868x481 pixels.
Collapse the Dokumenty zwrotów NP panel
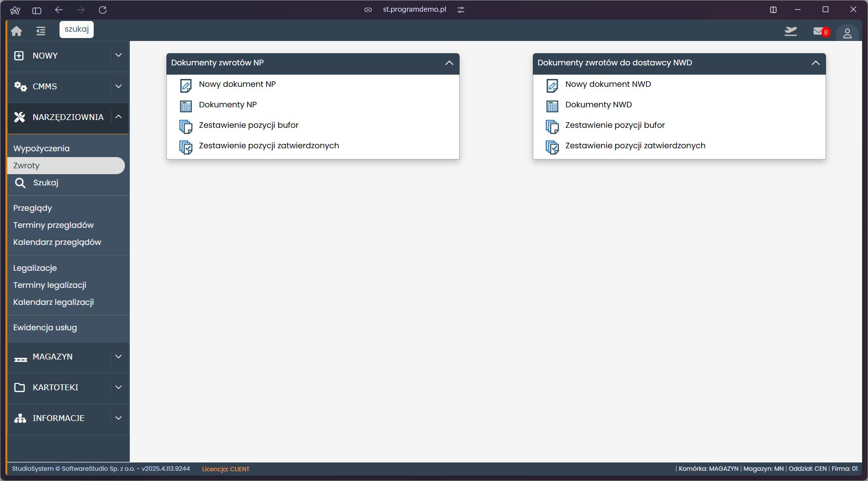449,63
